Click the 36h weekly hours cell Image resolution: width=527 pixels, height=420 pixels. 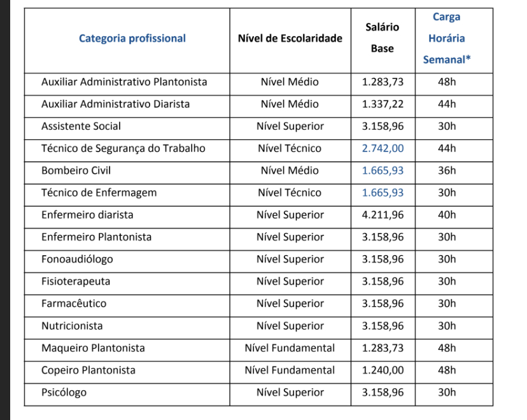coord(447,171)
